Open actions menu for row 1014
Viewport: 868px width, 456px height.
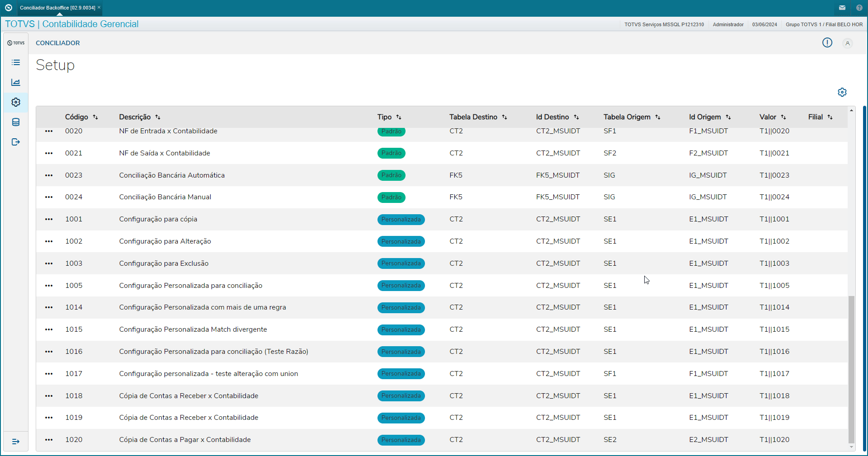coord(49,307)
